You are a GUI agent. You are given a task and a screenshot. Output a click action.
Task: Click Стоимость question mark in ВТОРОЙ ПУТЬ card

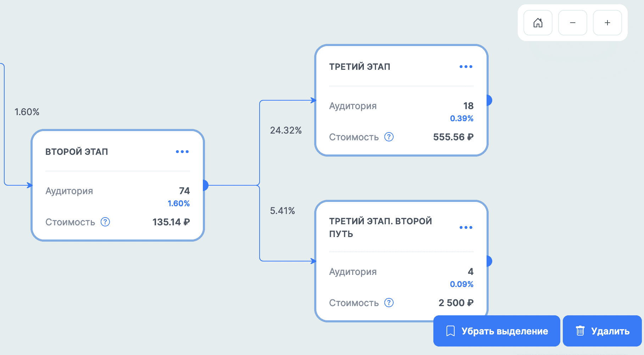coord(389,303)
